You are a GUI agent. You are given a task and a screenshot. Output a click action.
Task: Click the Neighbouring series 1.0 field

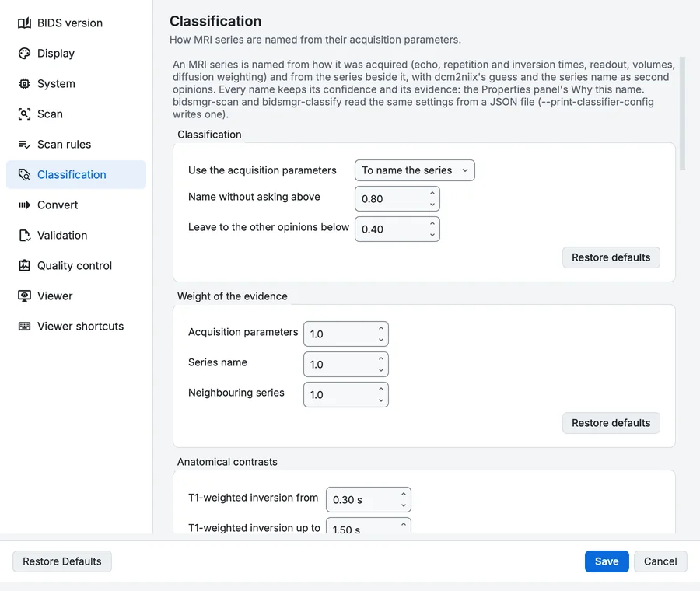tap(346, 394)
